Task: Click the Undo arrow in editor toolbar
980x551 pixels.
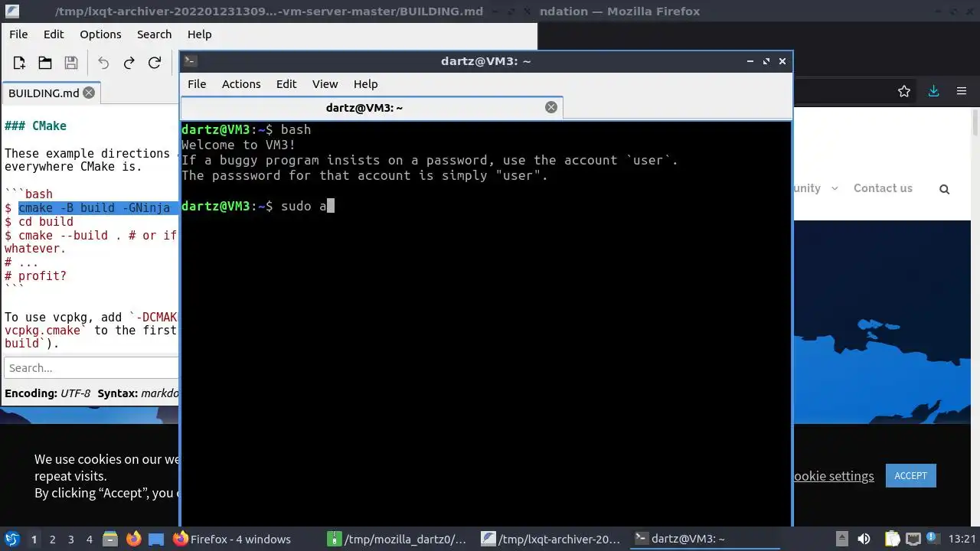Action: pos(103,63)
